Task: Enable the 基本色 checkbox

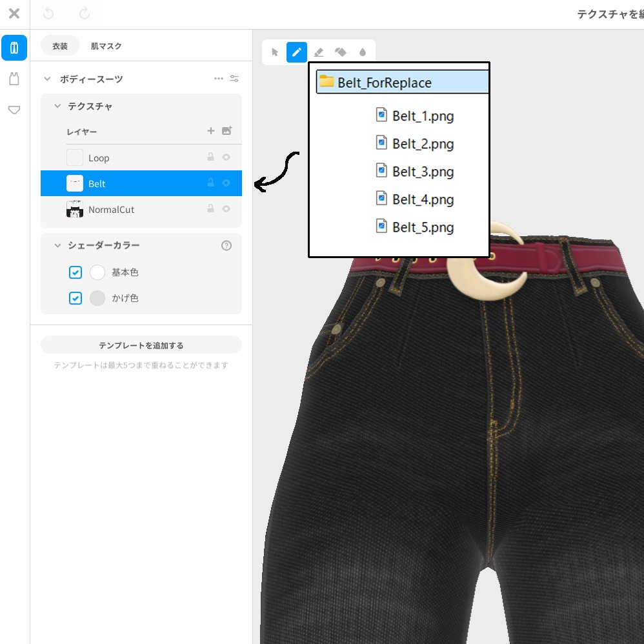Action: click(x=75, y=272)
